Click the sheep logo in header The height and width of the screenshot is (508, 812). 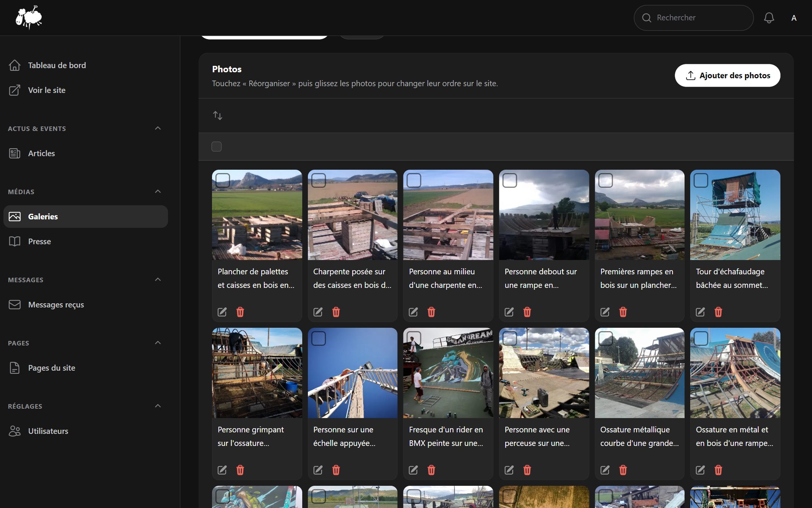point(29,17)
